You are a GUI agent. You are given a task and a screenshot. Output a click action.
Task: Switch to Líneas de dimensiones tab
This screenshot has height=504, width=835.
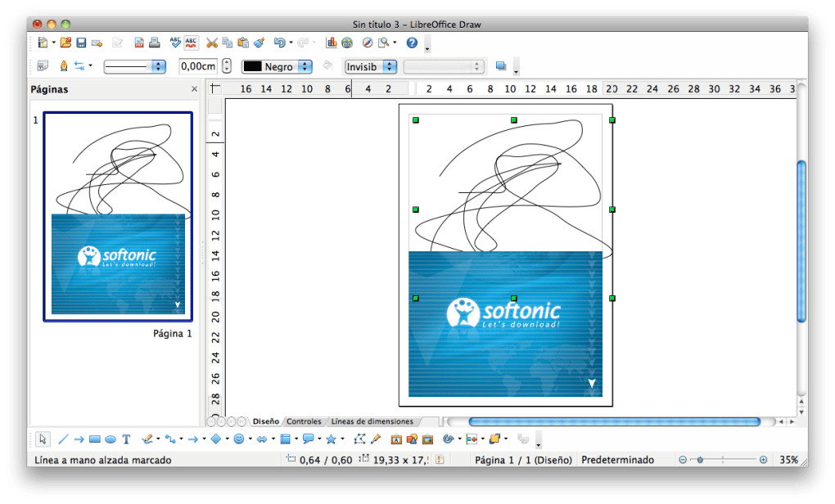click(x=371, y=421)
